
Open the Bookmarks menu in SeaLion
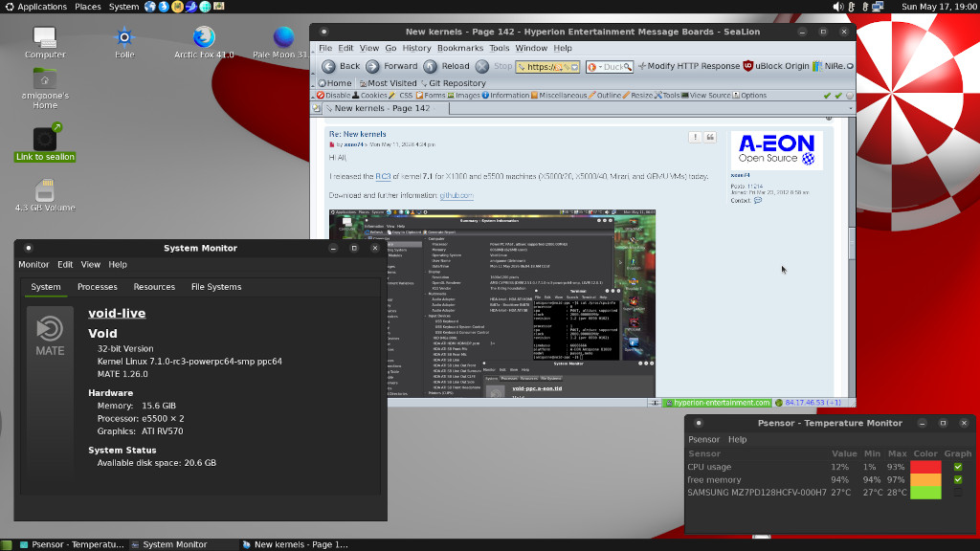tap(460, 48)
